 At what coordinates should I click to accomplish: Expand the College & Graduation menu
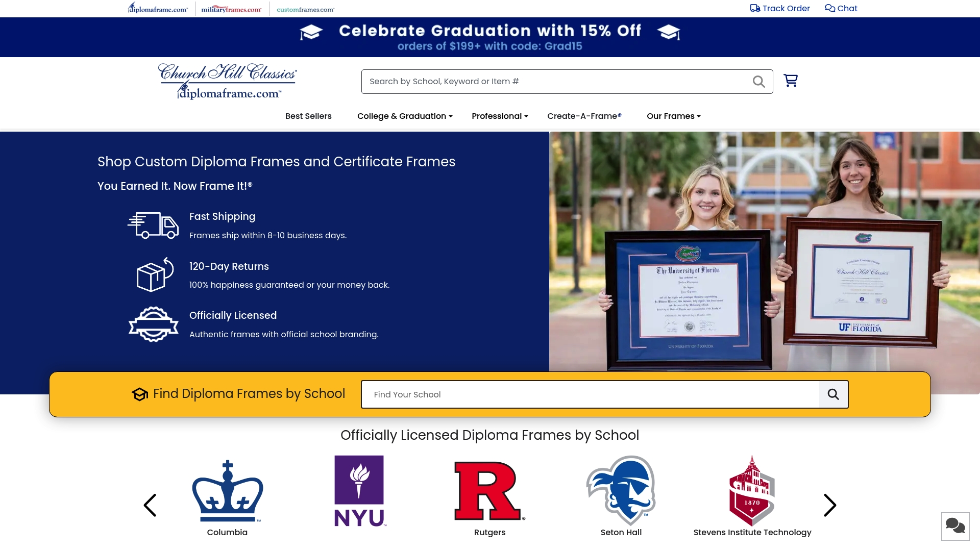(x=405, y=116)
